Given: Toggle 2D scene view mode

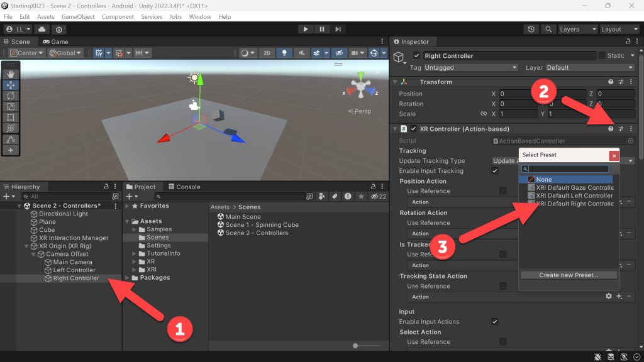Looking at the screenshot, I should (267, 53).
